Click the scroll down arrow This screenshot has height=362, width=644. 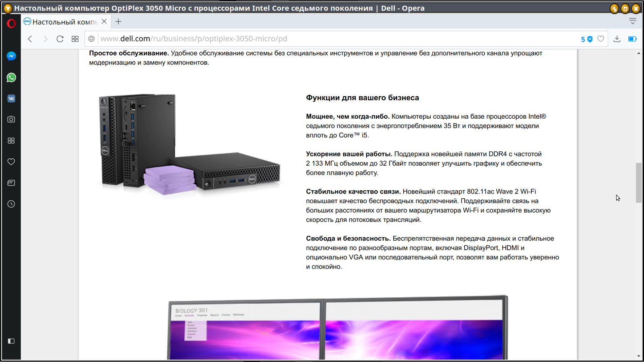tap(639, 356)
